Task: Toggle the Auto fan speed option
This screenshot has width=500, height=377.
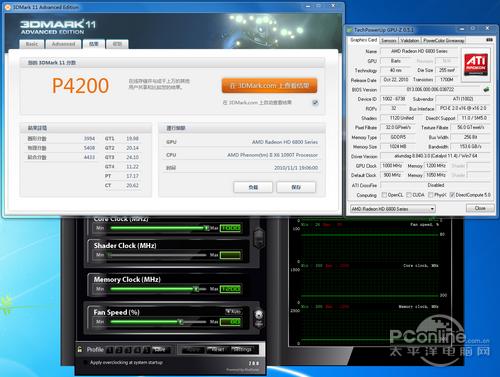Action: click(233, 311)
